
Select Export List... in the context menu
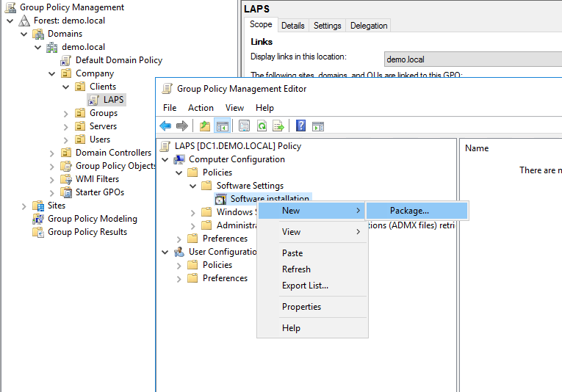[x=305, y=286]
